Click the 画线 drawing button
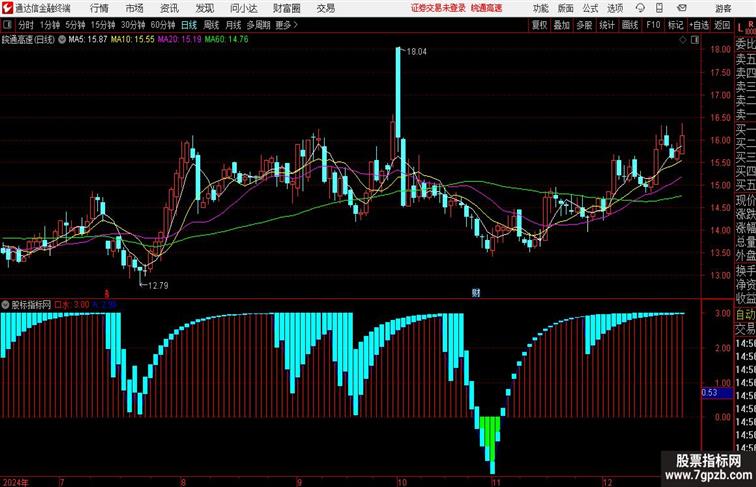This screenshot has width=756, height=487. point(630,25)
